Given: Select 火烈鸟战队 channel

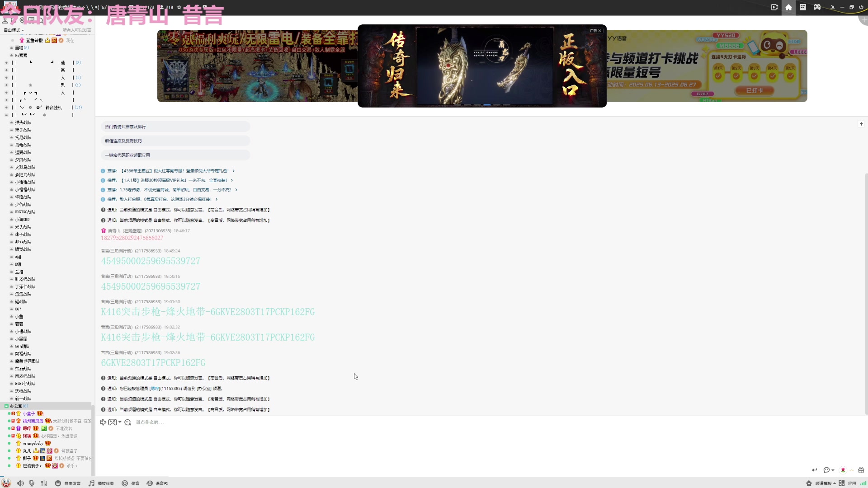Looking at the screenshot, I should point(25,167).
